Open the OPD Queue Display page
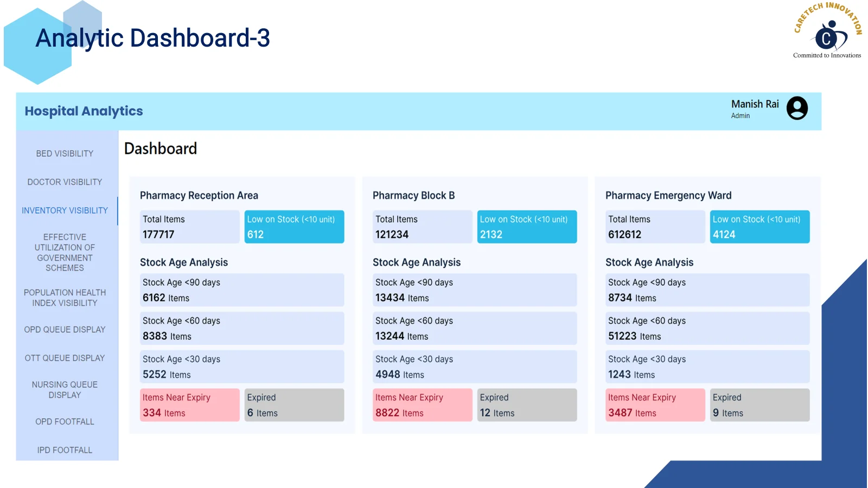868x488 pixels. click(x=65, y=330)
